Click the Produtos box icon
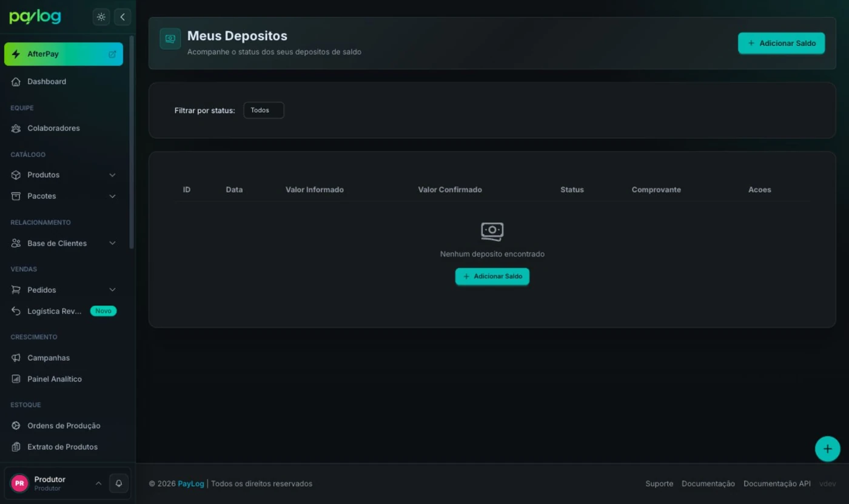Viewport: 849px width, 504px height. click(16, 175)
